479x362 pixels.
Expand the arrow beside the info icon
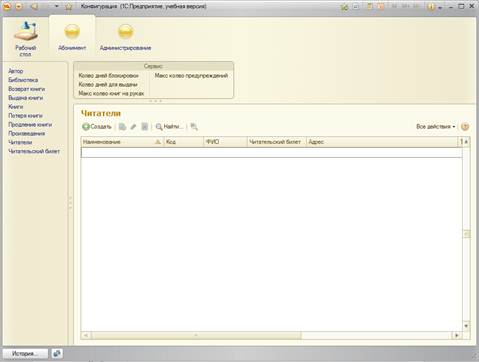(440, 7)
